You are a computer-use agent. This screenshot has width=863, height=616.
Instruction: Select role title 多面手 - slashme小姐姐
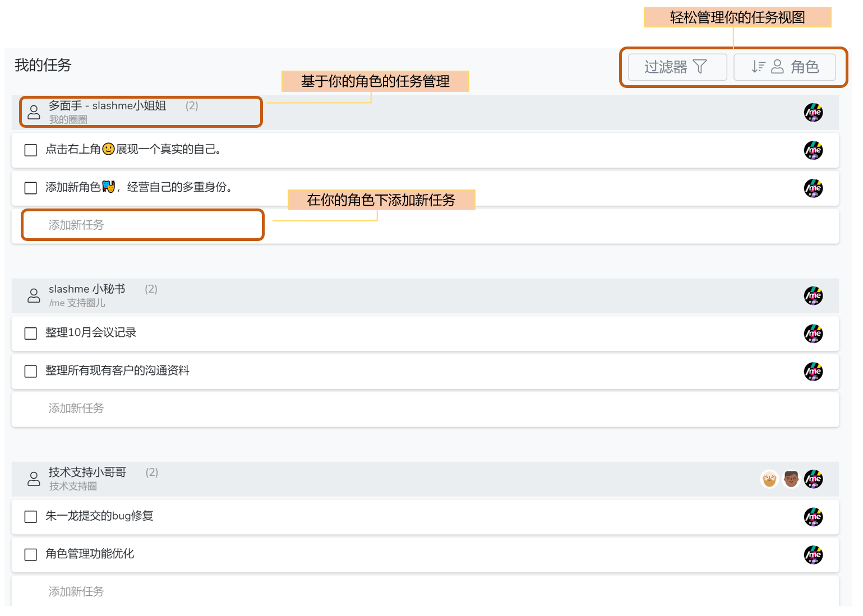[107, 105]
